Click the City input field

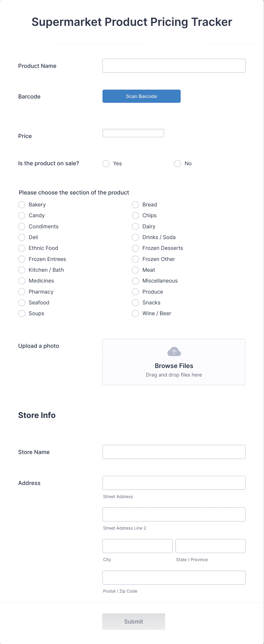point(137,546)
